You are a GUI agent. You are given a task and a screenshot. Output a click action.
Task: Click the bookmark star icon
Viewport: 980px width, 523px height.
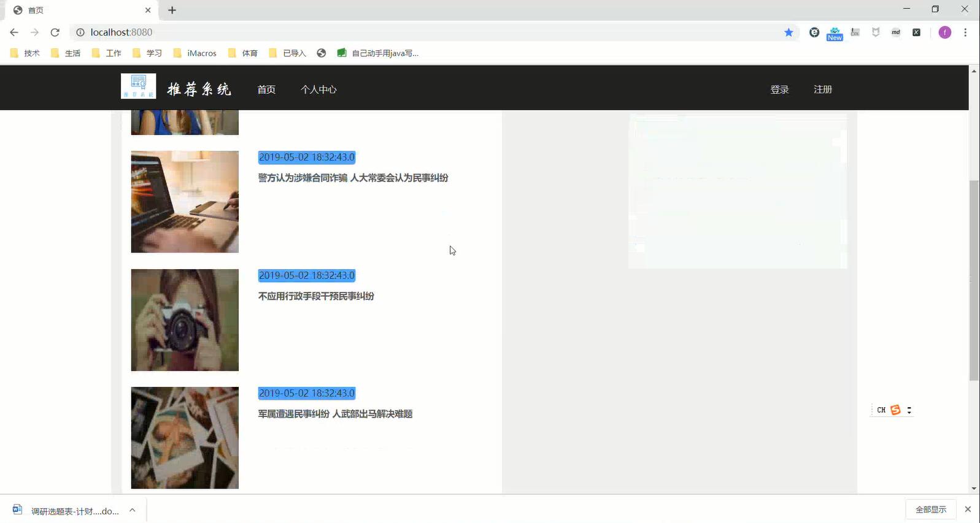(789, 32)
